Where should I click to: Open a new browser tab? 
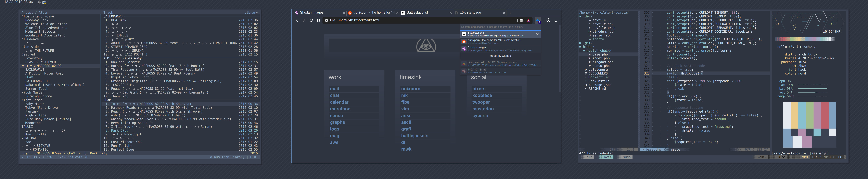tap(511, 13)
